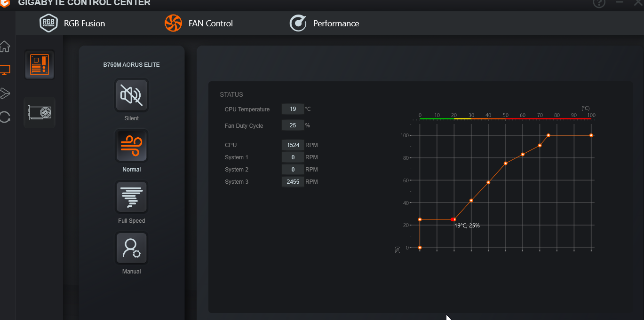Select the fan curve point at 50°C
Image resolution: width=644 pixels, height=320 pixels.
[x=506, y=164]
